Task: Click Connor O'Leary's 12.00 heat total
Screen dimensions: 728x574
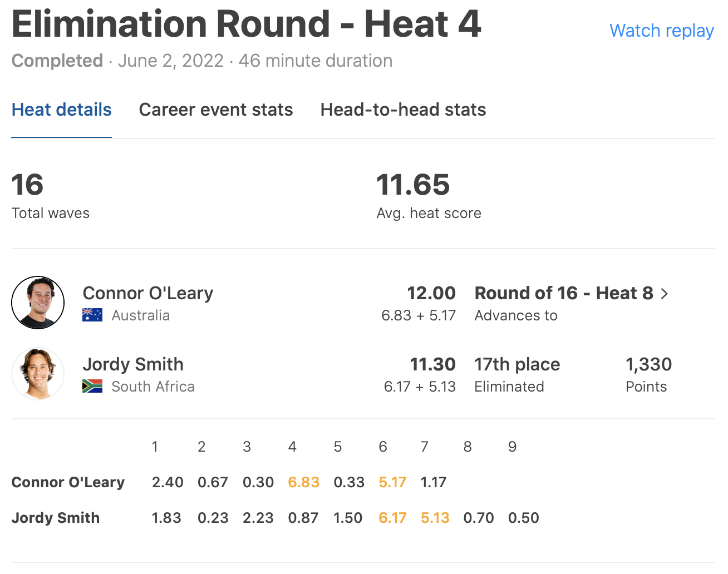Action: tap(431, 293)
